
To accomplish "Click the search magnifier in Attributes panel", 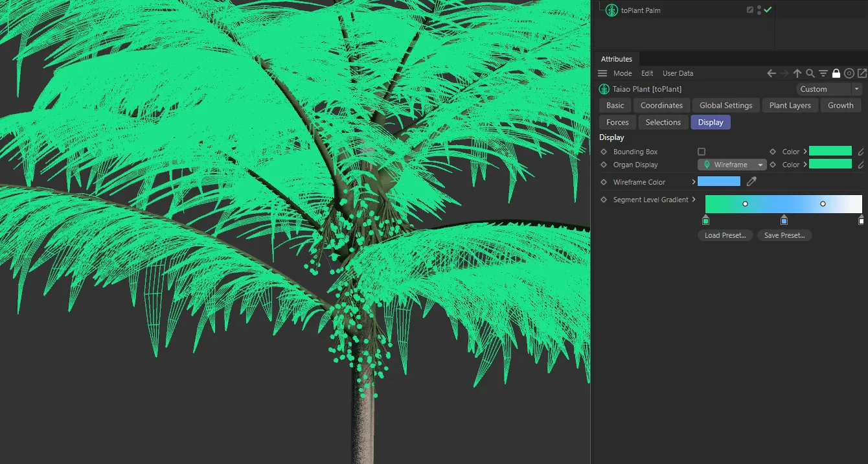I will pyautogui.click(x=810, y=73).
